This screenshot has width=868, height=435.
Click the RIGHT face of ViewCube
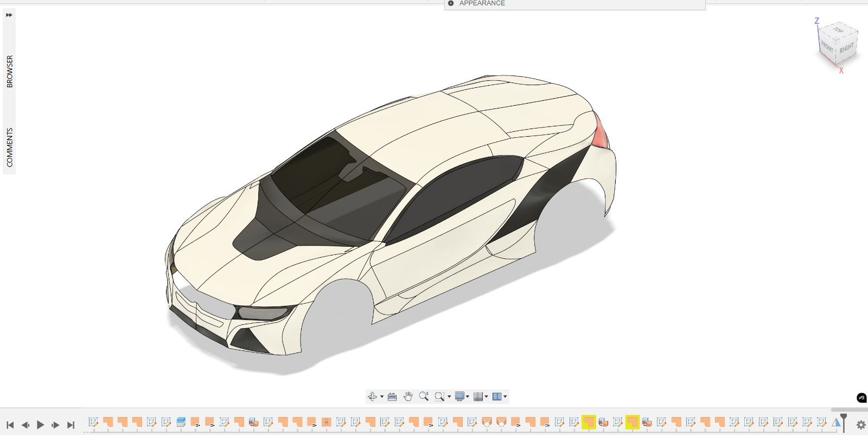tap(846, 49)
